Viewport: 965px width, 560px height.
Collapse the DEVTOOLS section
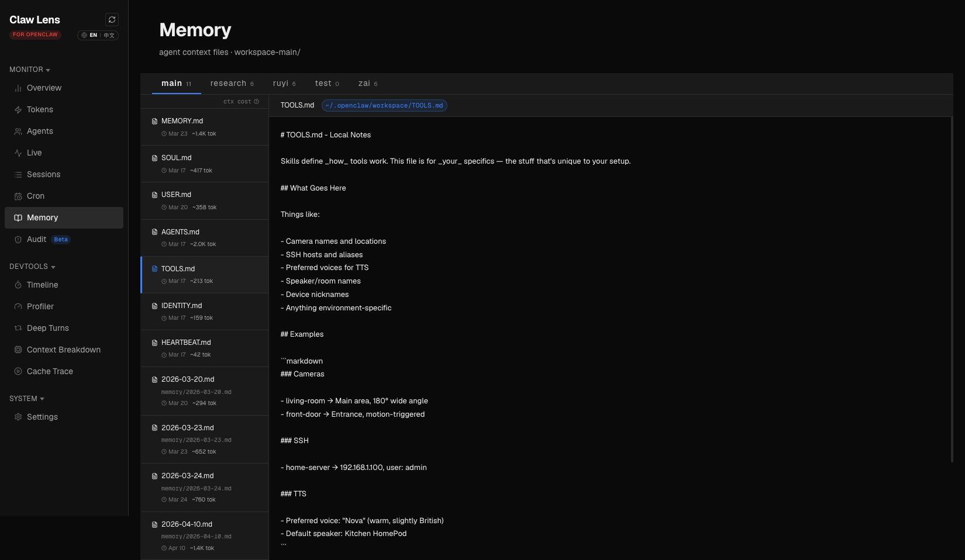tap(32, 267)
